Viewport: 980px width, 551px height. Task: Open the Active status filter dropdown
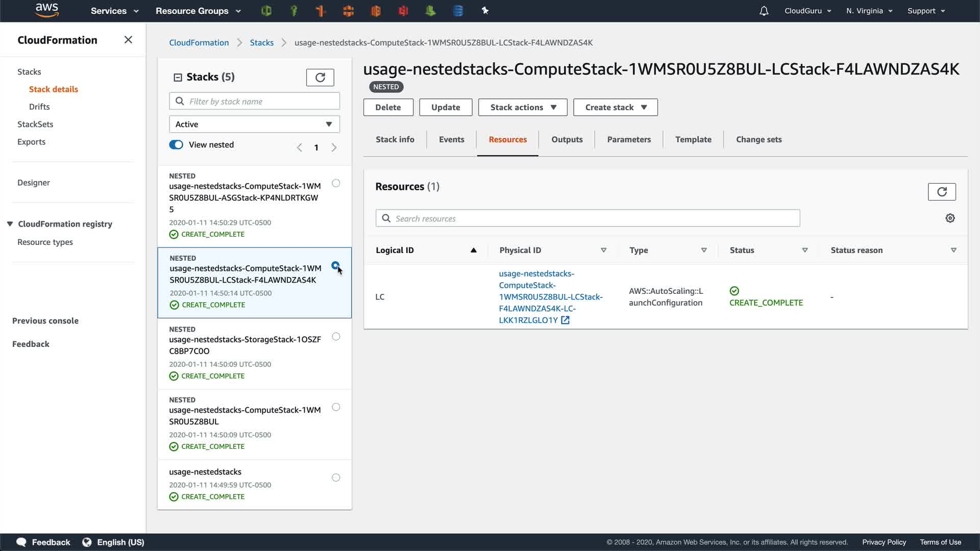click(x=254, y=124)
